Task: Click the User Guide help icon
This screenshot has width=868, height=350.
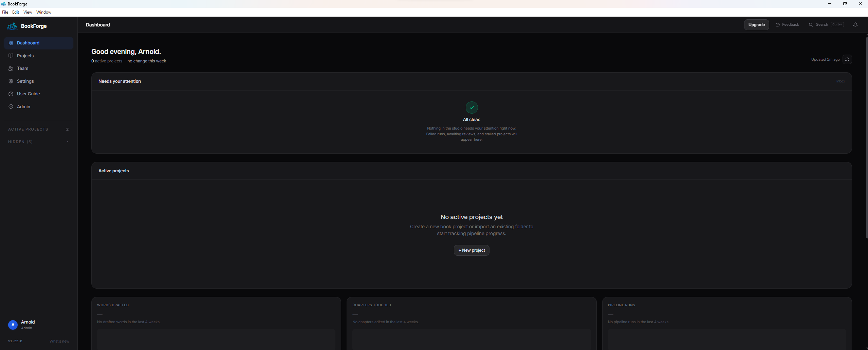Action: pyautogui.click(x=11, y=94)
